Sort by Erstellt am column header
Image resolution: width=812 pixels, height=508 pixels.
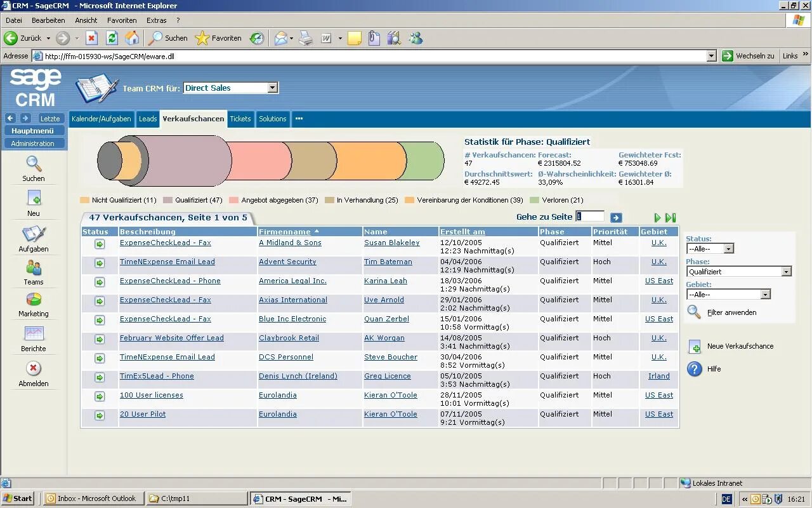pos(462,232)
